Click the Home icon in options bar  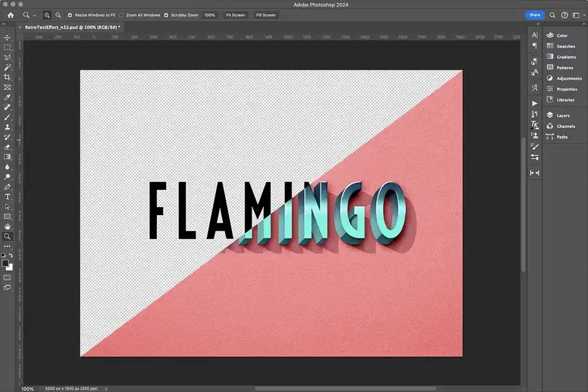(x=11, y=15)
